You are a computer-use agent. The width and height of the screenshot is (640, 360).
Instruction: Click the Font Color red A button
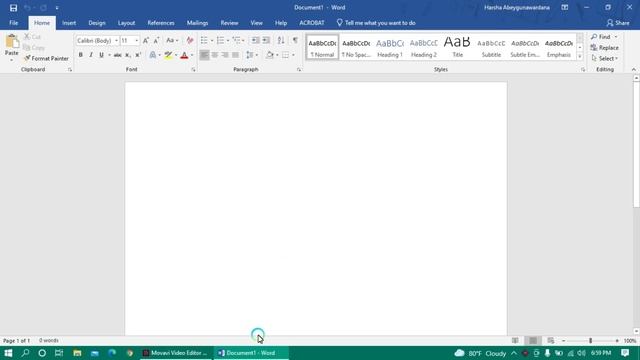(x=184, y=55)
